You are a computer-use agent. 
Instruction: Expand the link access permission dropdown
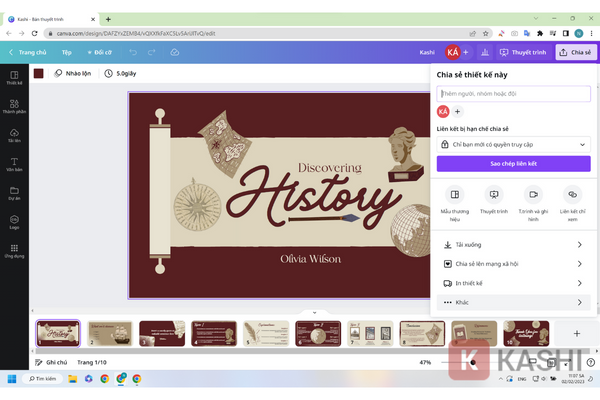[513, 144]
